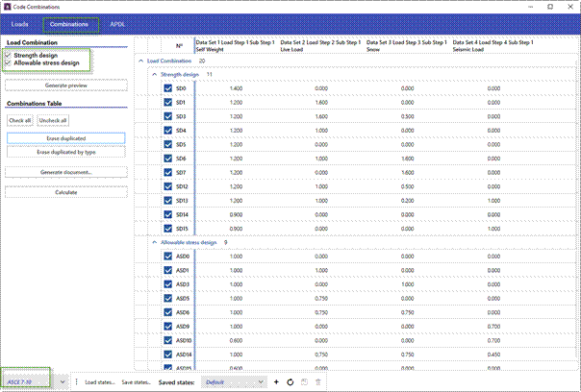The height and width of the screenshot is (392, 581).
Task: Uncheck the SD15 combination checkbox
Action: pyautogui.click(x=167, y=229)
